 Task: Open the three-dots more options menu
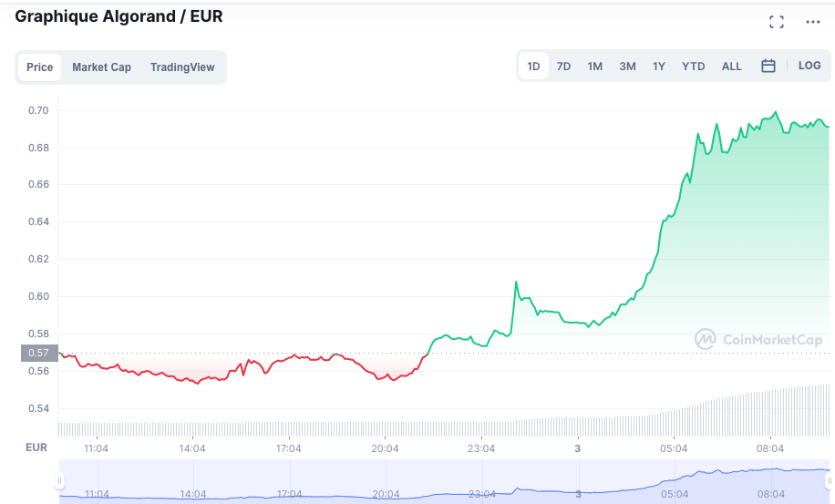point(813,22)
